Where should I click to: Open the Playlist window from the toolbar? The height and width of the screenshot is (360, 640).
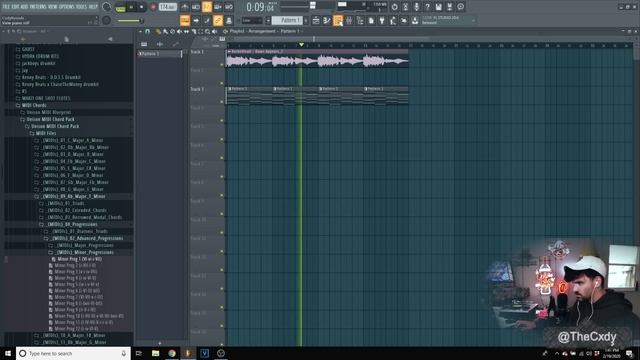coord(316,20)
